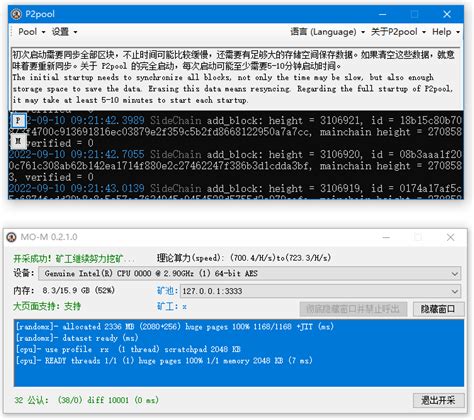Viewport: 474px width, 420px height.
Task: Close the P2pool window
Action: pyautogui.click(x=447, y=14)
